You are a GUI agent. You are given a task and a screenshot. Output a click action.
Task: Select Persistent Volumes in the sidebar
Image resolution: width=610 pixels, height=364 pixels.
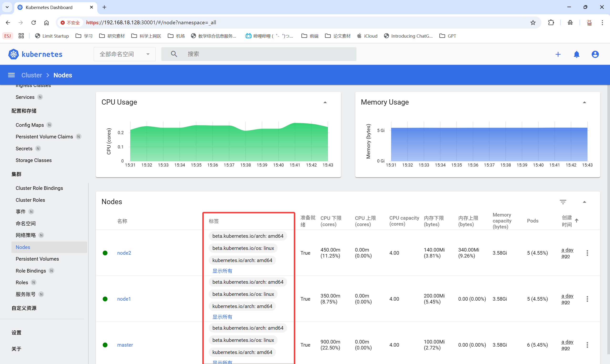[x=37, y=259]
